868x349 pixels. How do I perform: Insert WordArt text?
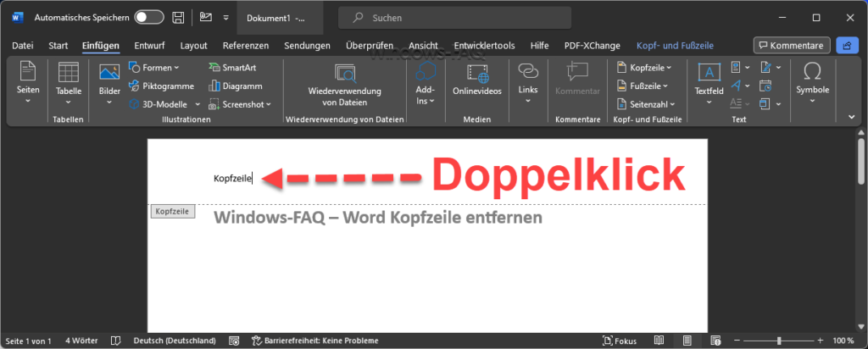739,86
